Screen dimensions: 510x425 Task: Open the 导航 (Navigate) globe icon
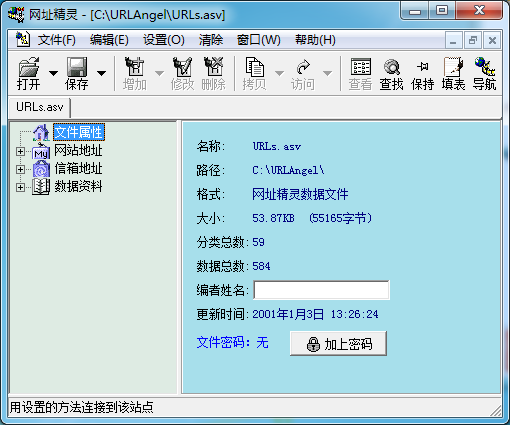484,74
